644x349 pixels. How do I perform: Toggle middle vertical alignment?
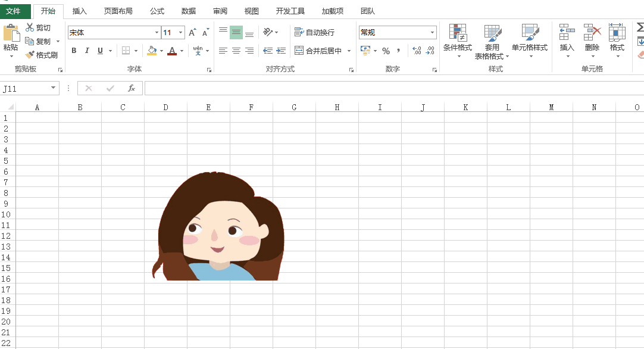click(x=236, y=32)
